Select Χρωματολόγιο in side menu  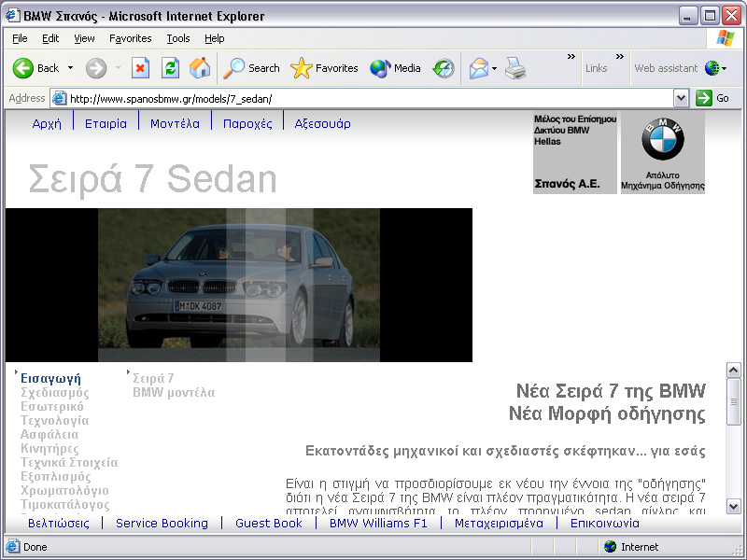64,491
